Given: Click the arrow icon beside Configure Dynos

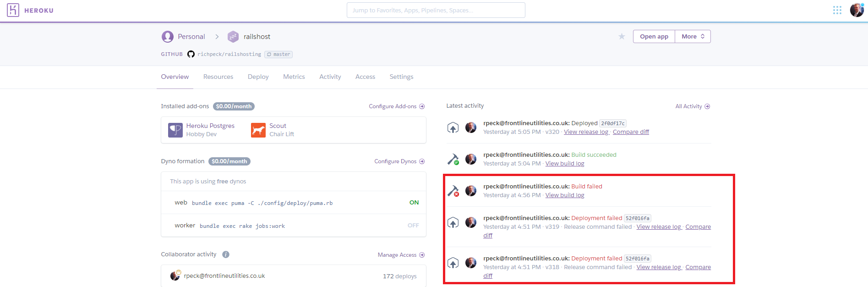Looking at the screenshot, I should 422,161.
